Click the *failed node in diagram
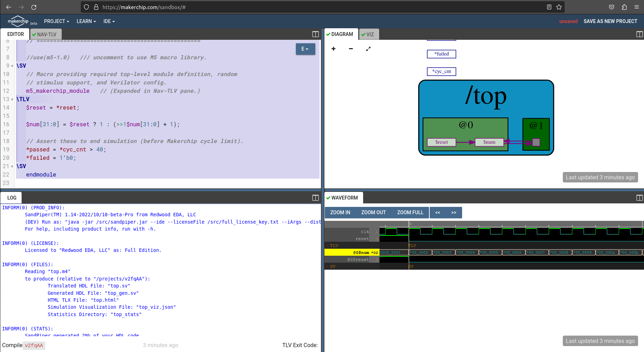Screen dimensions: 644x352 pyautogui.click(x=442, y=54)
